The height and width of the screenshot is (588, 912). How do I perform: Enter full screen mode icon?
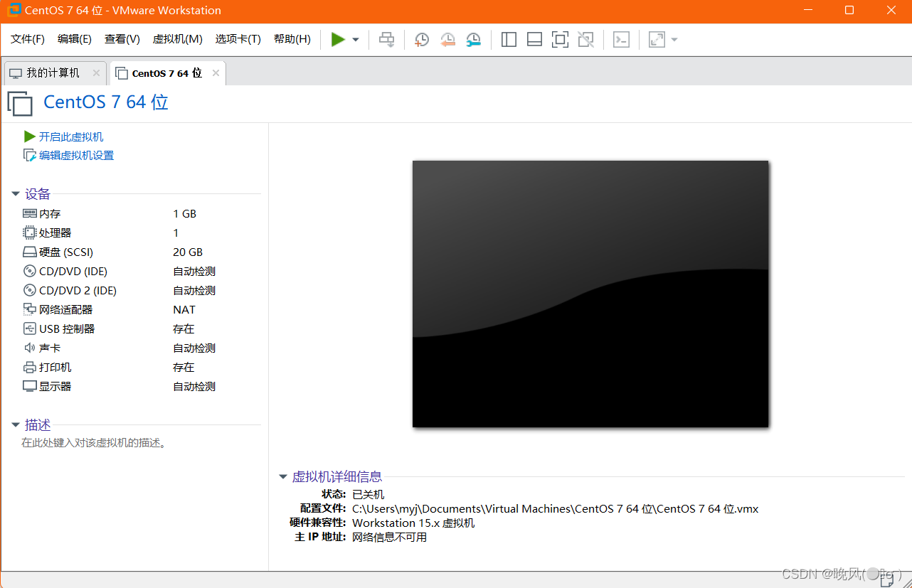click(x=560, y=40)
